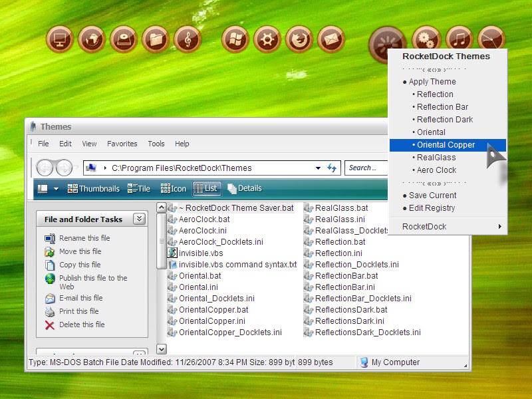Screen dimensions: 532x399
Task: Launch the globe network dock icon
Action: coord(92,39)
